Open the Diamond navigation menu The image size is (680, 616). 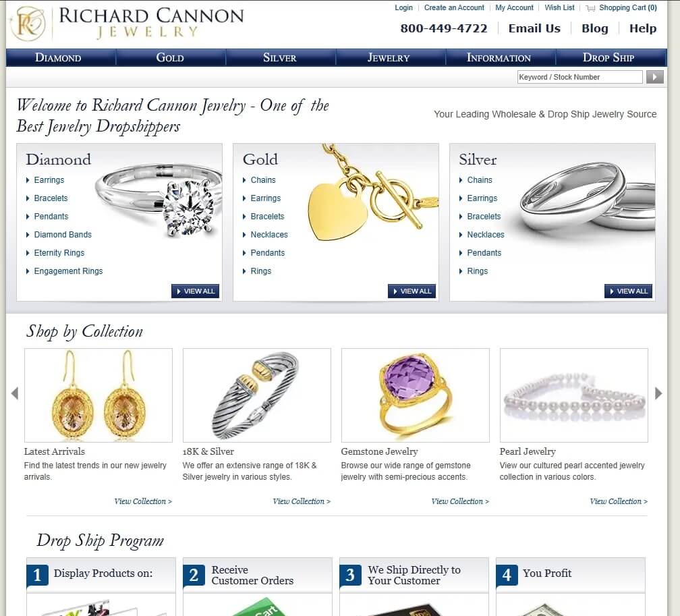click(x=58, y=58)
